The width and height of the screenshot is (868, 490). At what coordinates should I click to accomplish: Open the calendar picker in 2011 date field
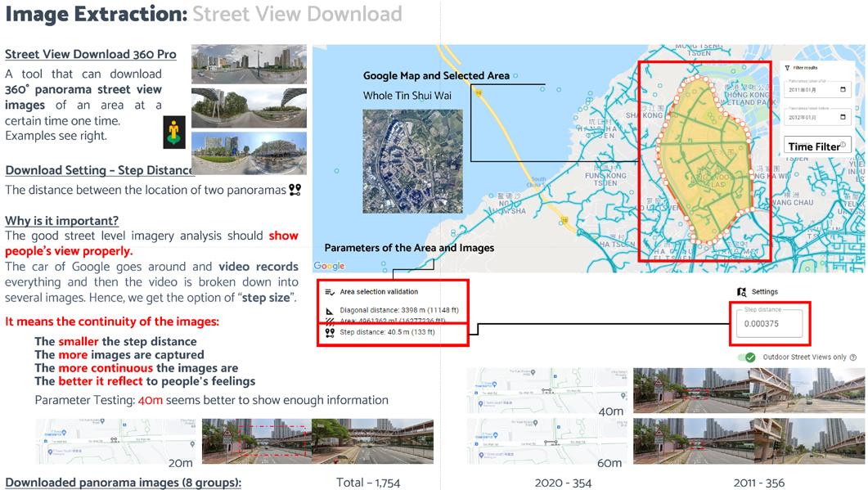point(843,90)
